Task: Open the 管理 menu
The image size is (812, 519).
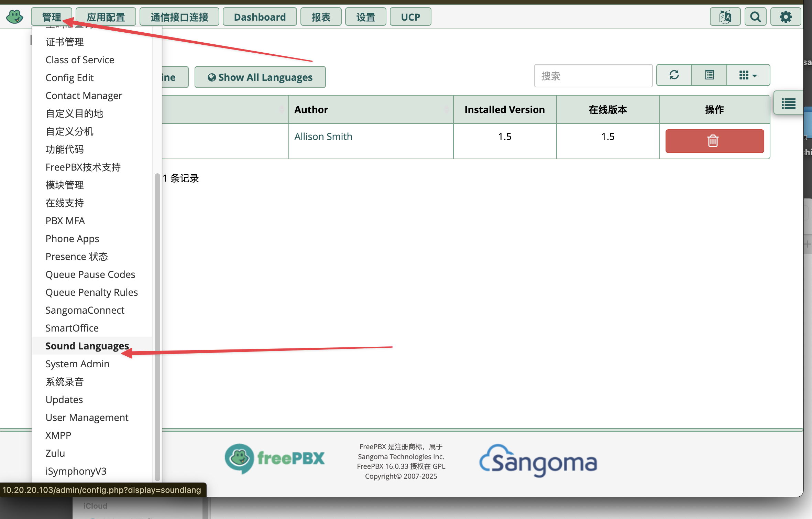Action: pos(51,17)
